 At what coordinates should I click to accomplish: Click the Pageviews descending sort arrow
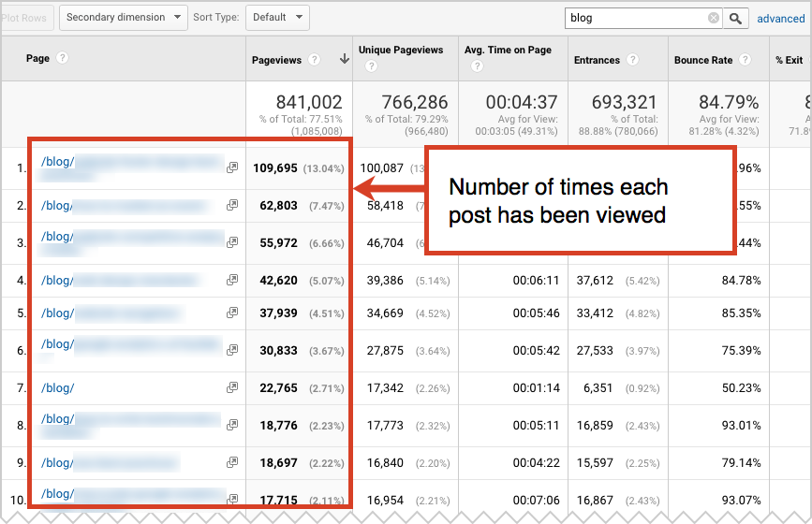click(344, 59)
